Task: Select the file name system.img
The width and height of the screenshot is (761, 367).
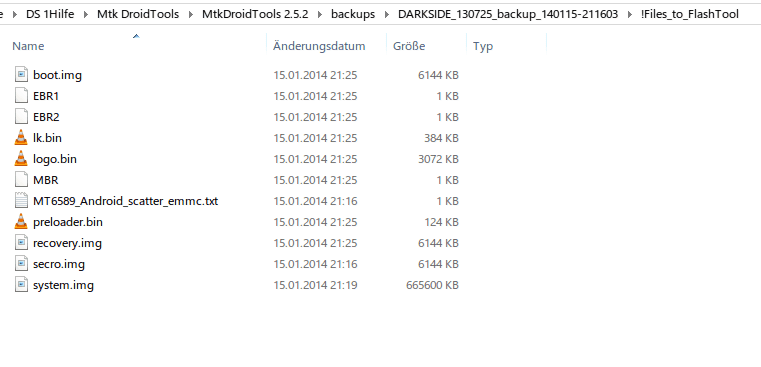Action: (x=64, y=285)
